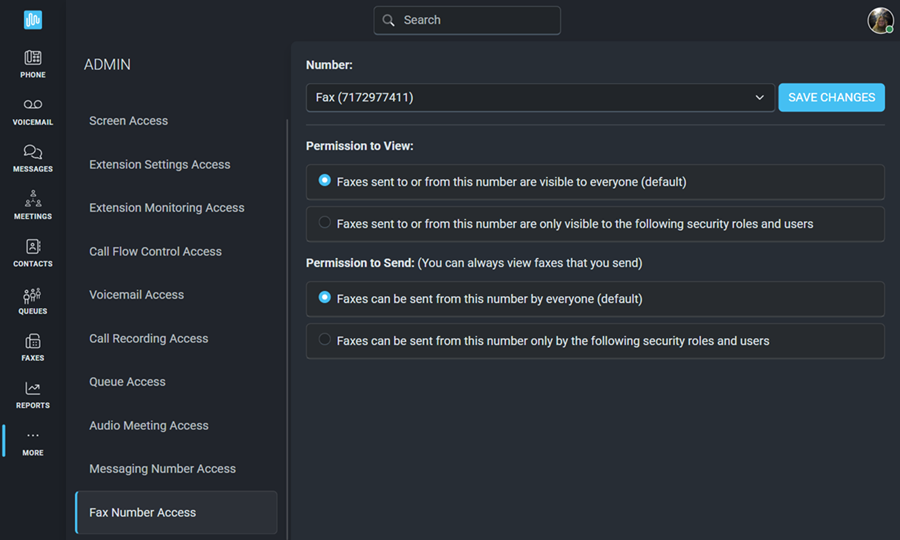Restrict fax visibility to security roles and users

point(324,223)
